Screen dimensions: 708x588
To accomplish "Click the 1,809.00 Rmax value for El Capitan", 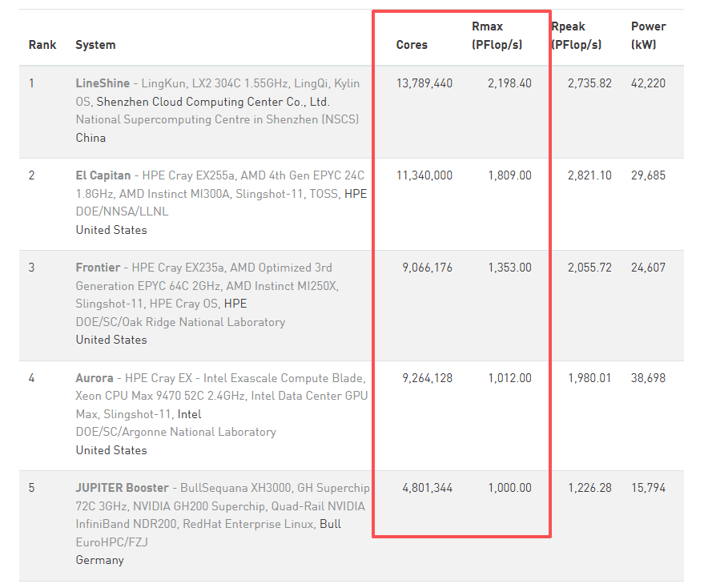I will [509, 175].
